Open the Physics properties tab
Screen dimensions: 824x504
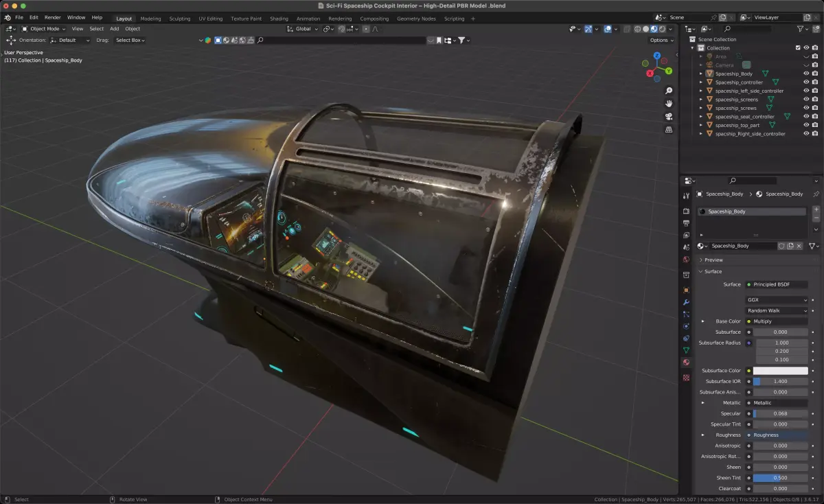click(x=686, y=326)
